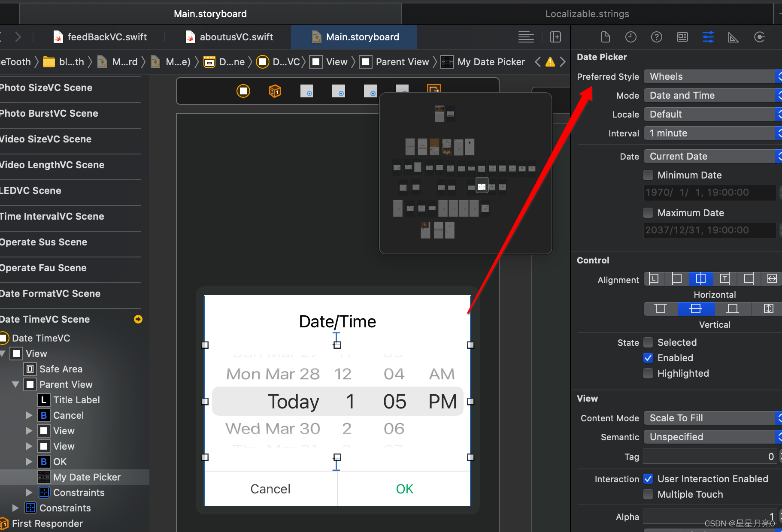Toggle the Multiple Touch checkbox
The image size is (782, 532).
[x=648, y=494]
